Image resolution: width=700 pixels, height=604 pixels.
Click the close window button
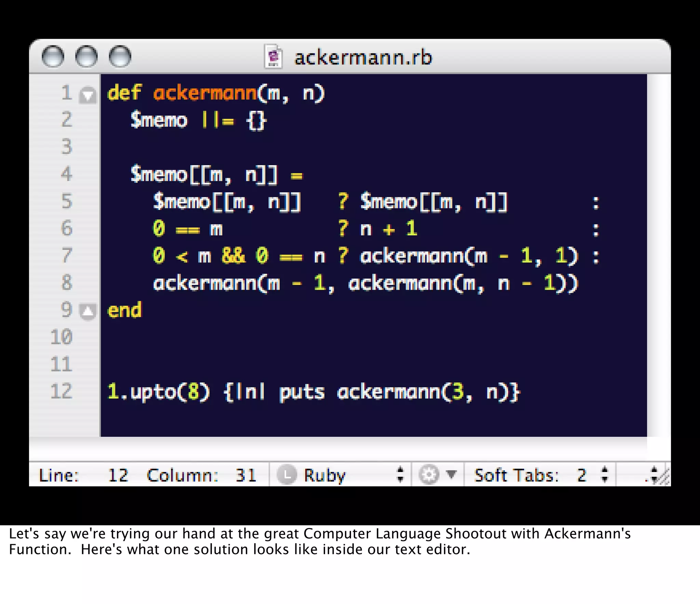click(53, 56)
